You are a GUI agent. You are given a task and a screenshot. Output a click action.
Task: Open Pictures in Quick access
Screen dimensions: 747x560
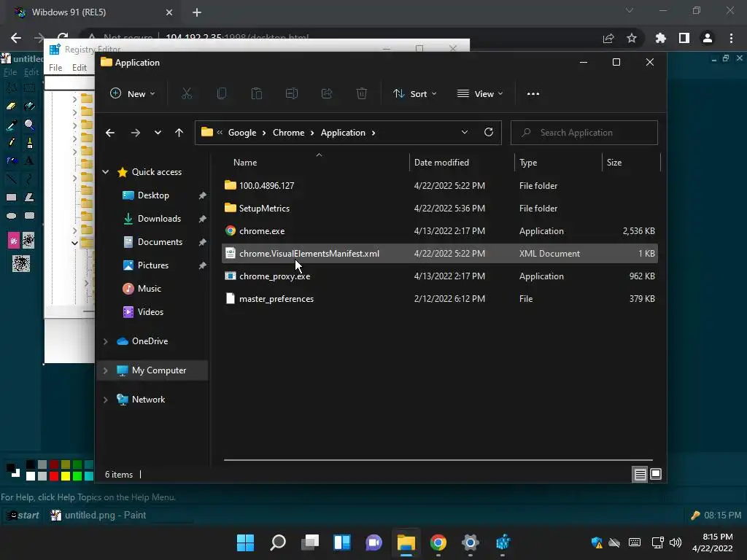pyautogui.click(x=153, y=265)
